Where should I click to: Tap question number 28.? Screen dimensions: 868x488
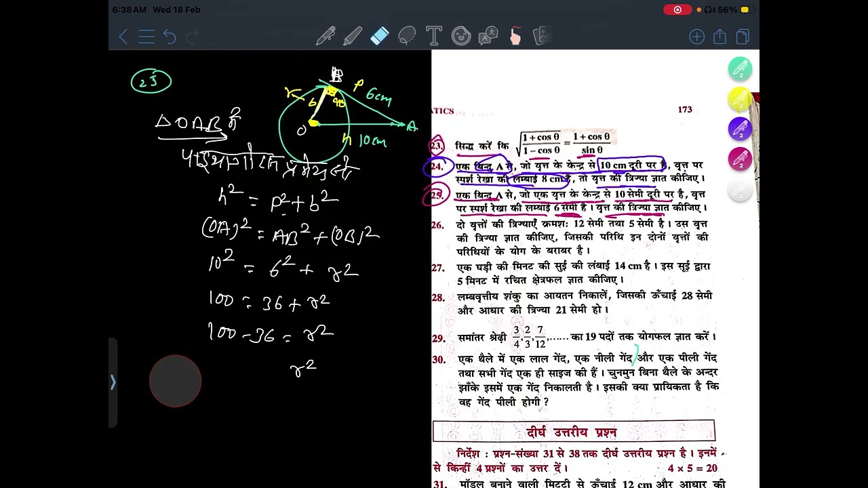[x=437, y=297]
